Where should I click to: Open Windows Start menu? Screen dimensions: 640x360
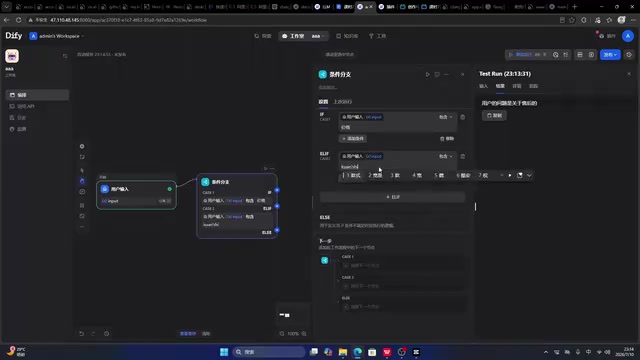point(224,352)
